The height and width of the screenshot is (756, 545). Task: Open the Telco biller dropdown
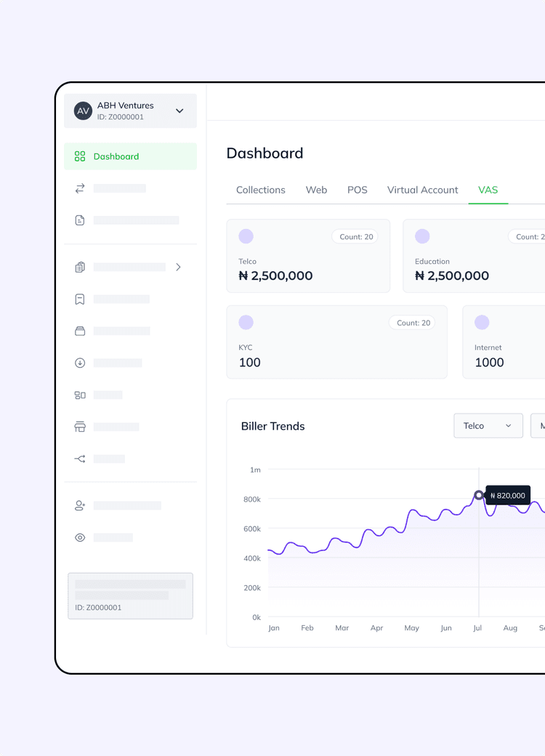coord(488,426)
